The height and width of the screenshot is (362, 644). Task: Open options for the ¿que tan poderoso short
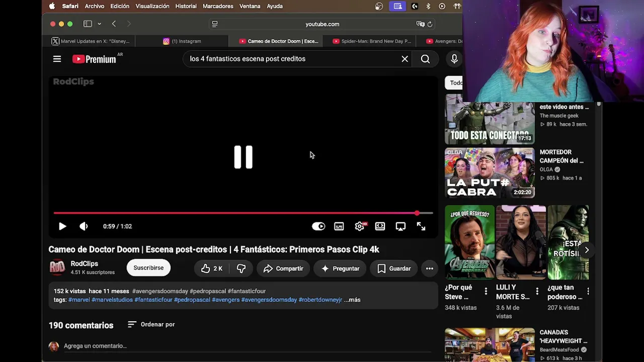[x=588, y=291]
